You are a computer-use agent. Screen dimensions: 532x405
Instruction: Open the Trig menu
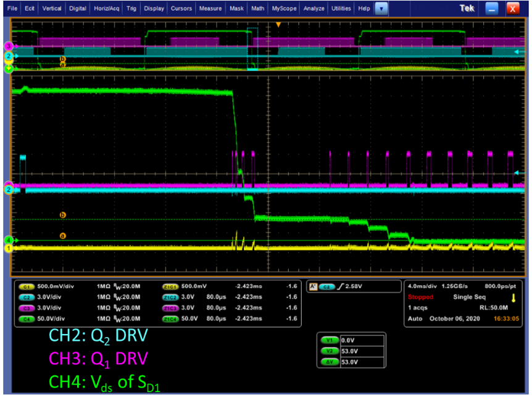pos(131,9)
